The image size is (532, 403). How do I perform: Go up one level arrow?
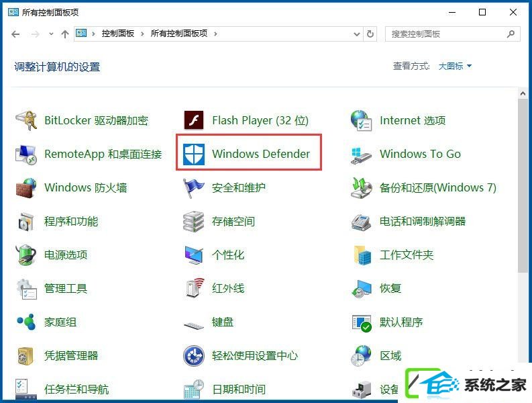point(65,34)
